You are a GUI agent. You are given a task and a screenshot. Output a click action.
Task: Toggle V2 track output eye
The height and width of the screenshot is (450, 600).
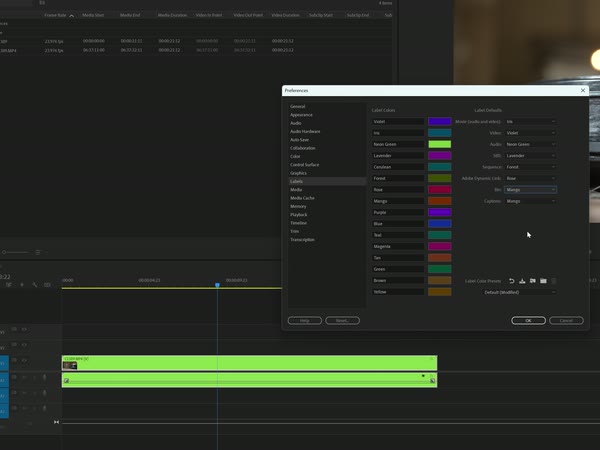pos(24,345)
